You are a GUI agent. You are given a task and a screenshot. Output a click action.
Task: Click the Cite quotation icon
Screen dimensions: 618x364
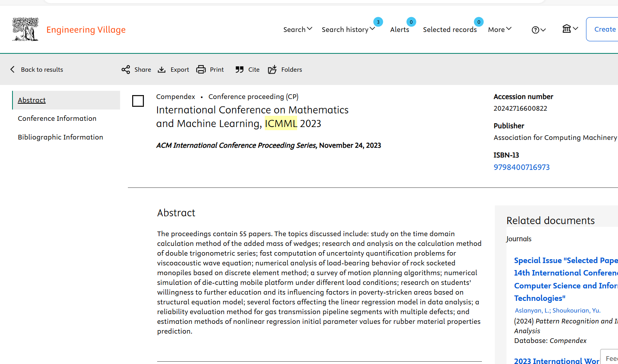click(x=239, y=69)
